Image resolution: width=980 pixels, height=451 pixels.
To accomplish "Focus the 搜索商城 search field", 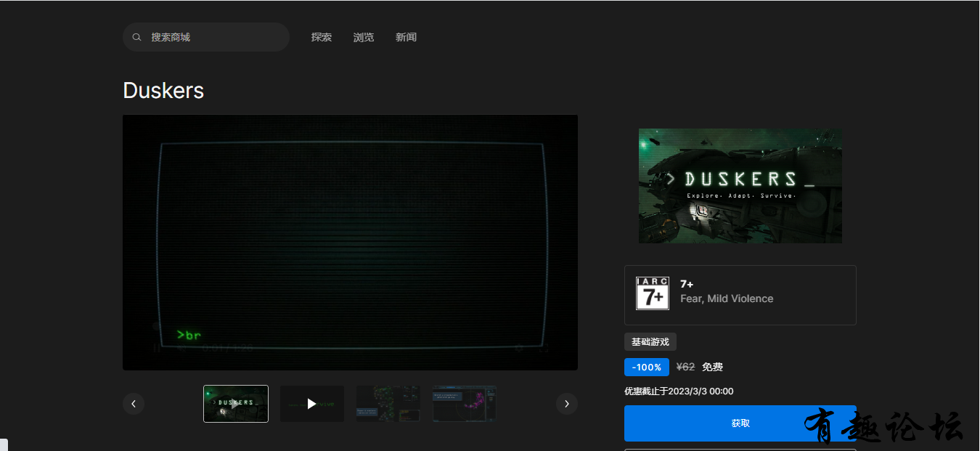I will pyautogui.click(x=206, y=37).
